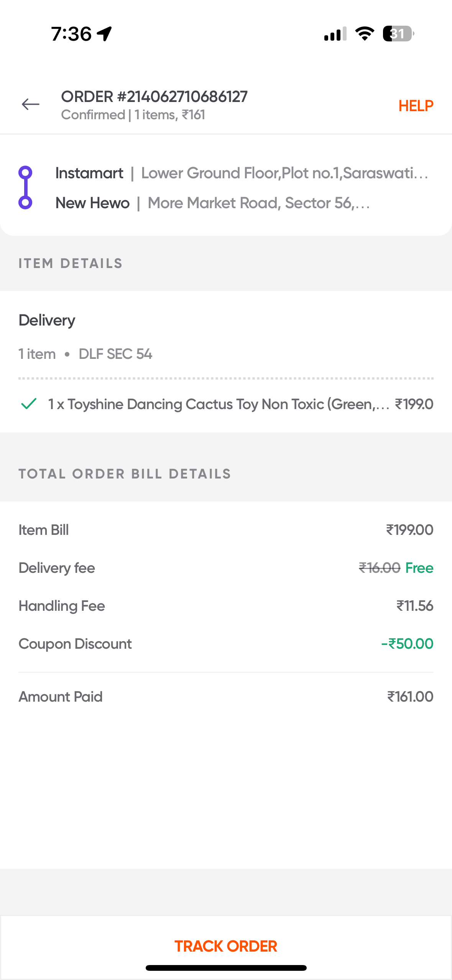
Task: Tap the Wi-Fi status icon
Action: pos(365,34)
